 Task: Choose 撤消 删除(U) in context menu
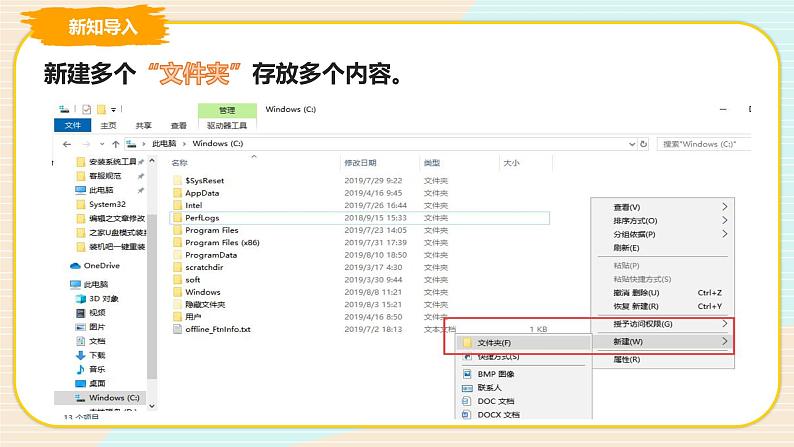[662, 293]
